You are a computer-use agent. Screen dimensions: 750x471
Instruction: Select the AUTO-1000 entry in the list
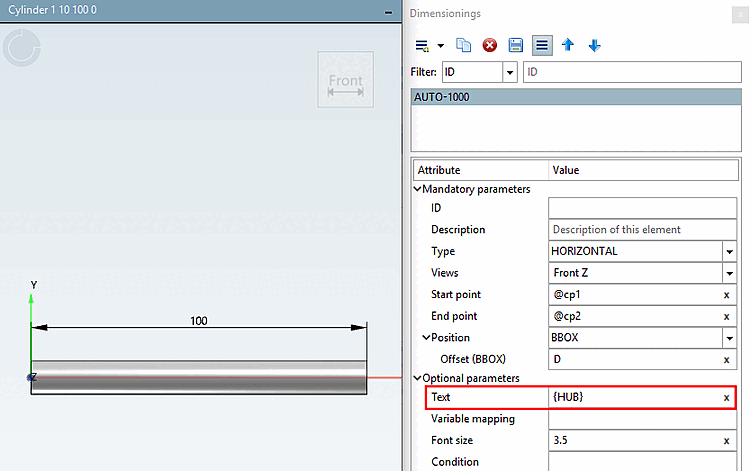click(576, 97)
